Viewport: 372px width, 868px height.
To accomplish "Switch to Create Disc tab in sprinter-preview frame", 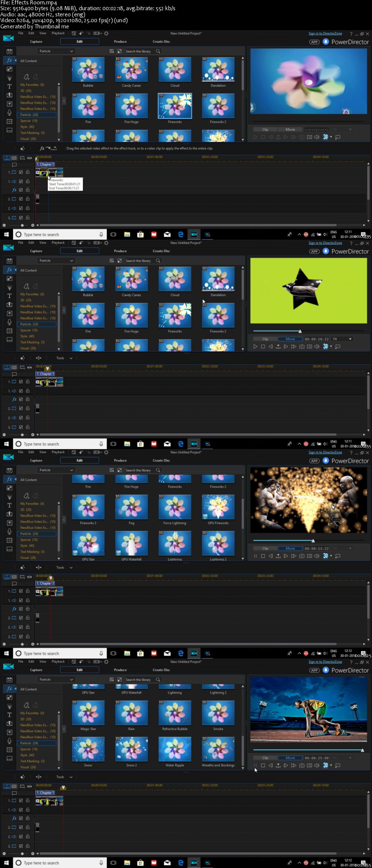I will coord(161,670).
